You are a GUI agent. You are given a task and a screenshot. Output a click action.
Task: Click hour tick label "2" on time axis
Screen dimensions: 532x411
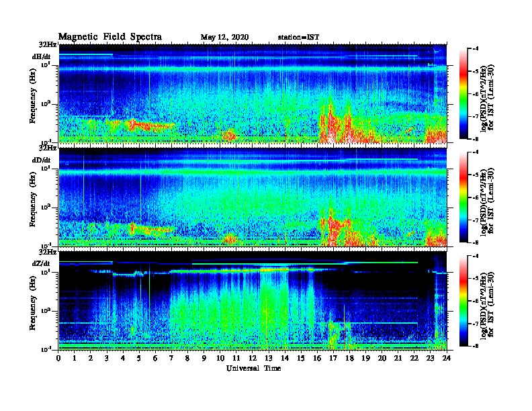click(x=91, y=359)
